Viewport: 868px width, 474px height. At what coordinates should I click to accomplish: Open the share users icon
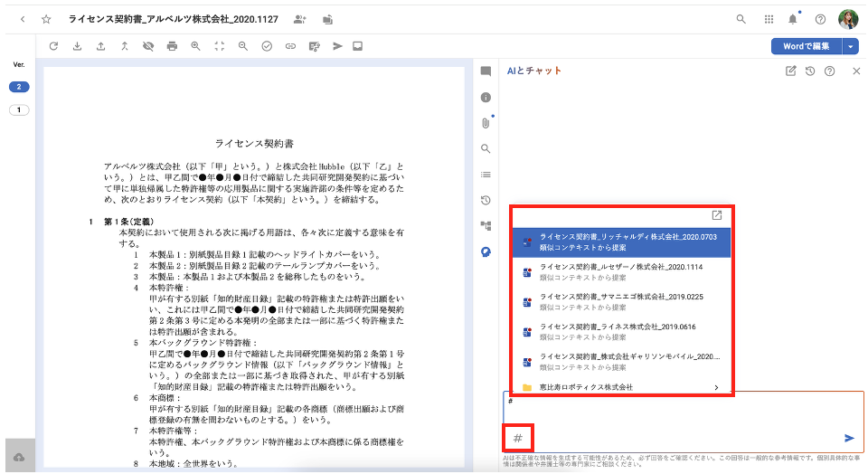[300, 19]
